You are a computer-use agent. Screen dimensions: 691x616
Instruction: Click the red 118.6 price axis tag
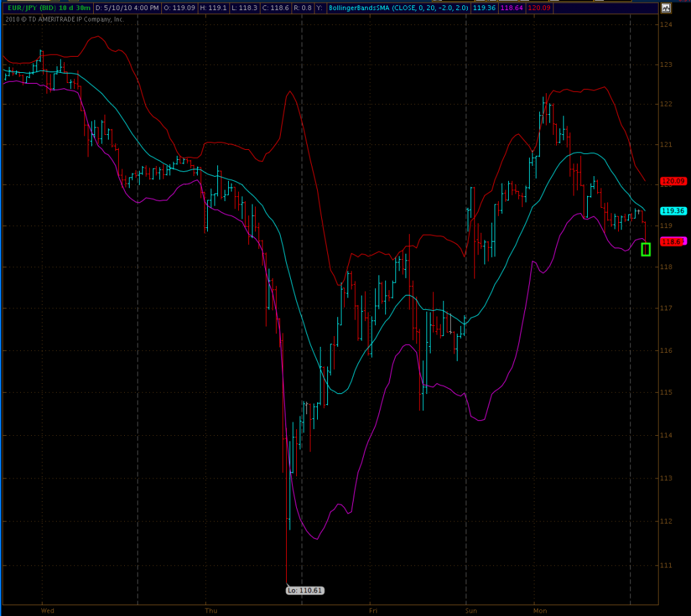(x=672, y=242)
